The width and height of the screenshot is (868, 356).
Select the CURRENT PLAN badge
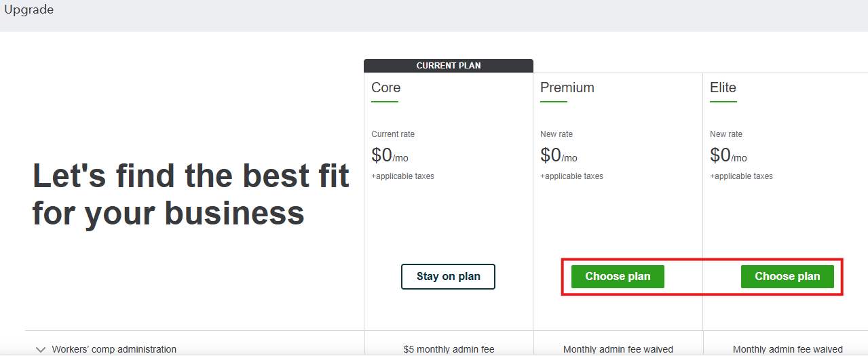click(448, 66)
